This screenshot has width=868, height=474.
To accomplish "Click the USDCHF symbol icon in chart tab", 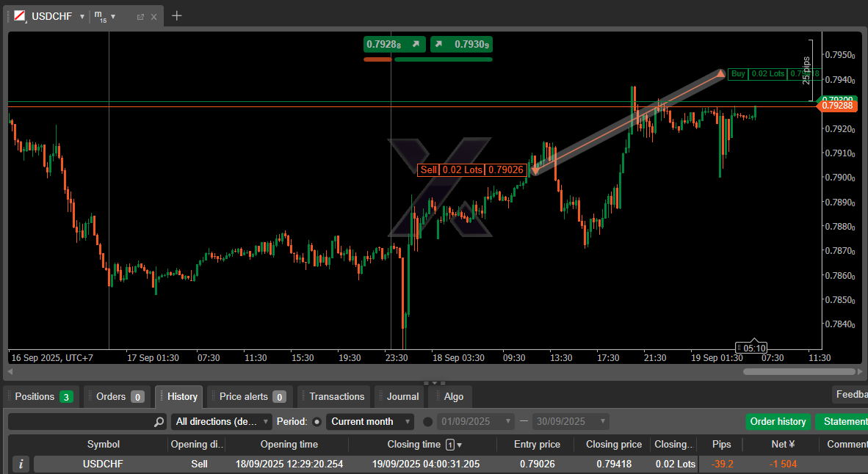I will point(19,15).
